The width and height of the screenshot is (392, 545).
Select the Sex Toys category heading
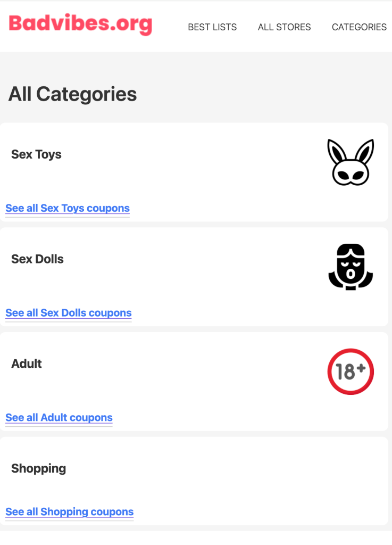point(36,154)
